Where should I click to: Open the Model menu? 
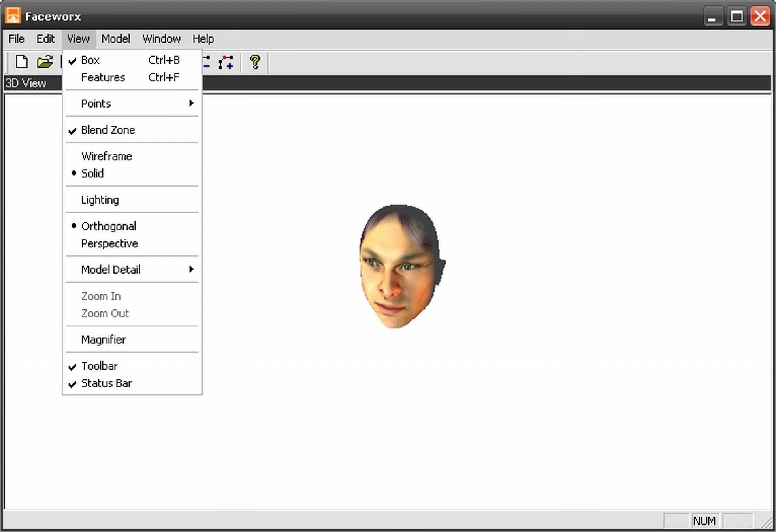(116, 38)
